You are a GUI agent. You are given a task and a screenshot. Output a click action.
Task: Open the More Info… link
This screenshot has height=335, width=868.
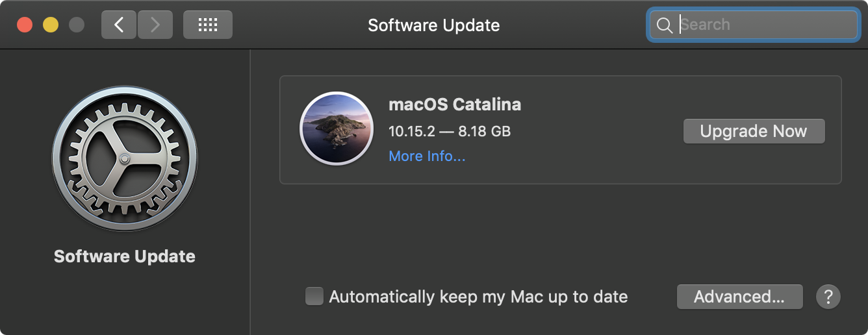click(427, 156)
